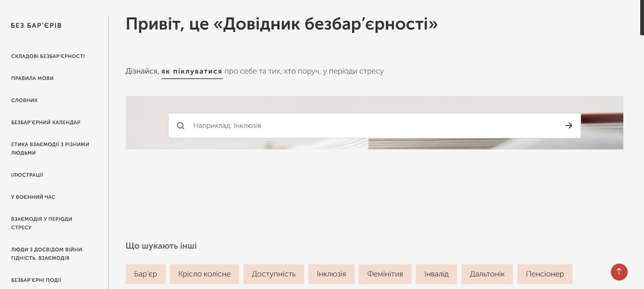Viewport: 644px width, 289px height.
Task: Select the Бар'єр search tag
Action: coord(145,274)
